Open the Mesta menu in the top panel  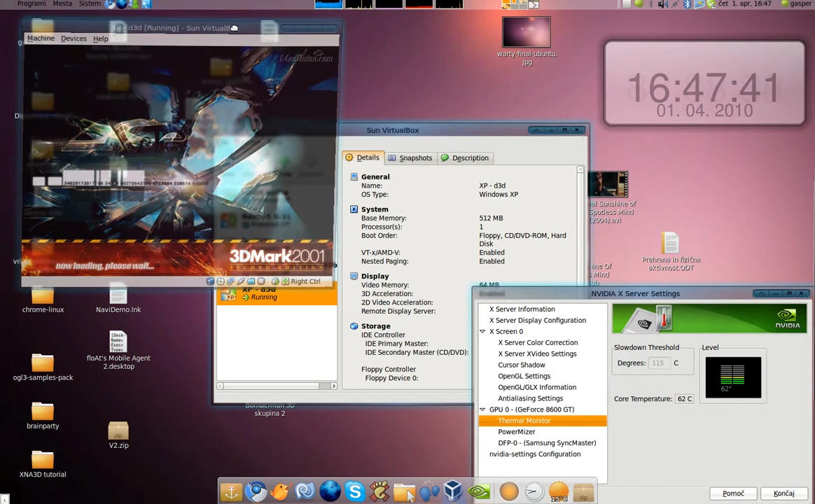click(62, 3)
